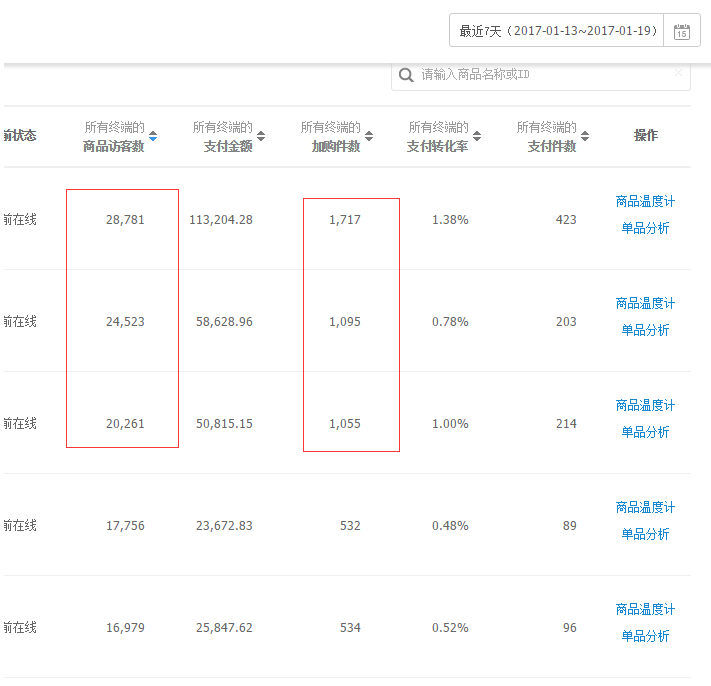The height and width of the screenshot is (686, 711).
Task: Open 商品温度计 for the 28,781 visitors row
Action: tap(645, 202)
